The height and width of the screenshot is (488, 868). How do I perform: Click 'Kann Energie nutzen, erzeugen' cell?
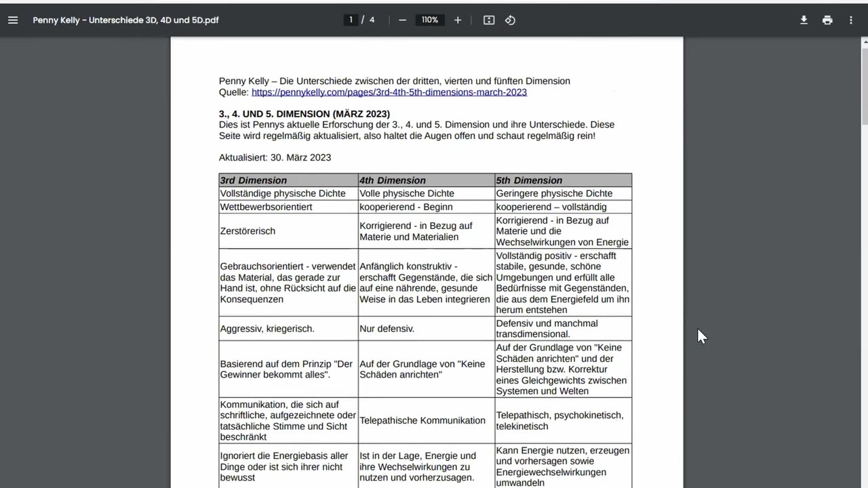564,466
